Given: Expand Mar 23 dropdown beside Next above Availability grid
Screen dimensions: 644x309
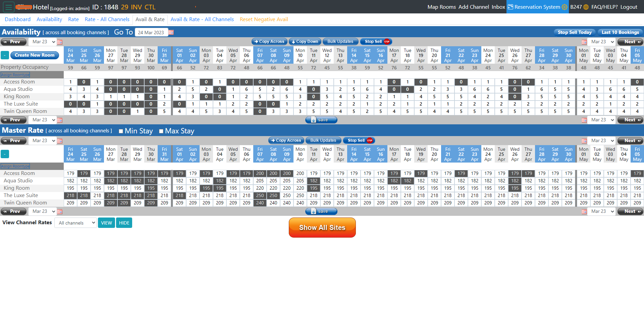Looking at the screenshot, I should 602,42.
